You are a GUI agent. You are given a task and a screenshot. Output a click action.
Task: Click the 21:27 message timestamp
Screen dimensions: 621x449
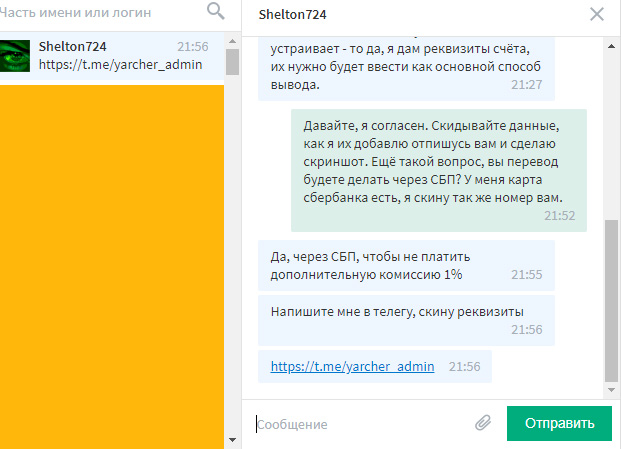pos(526,85)
